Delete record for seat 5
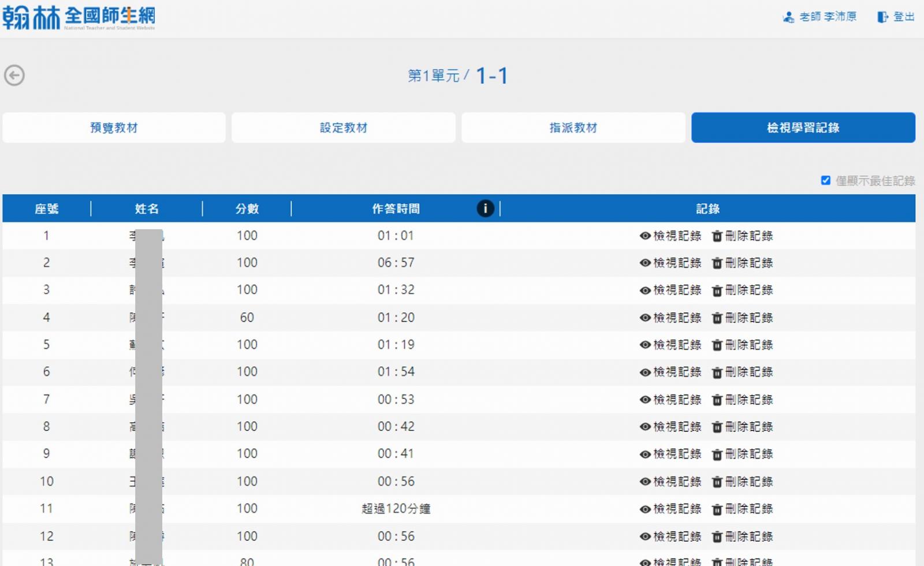 click(x=743, y=345)
